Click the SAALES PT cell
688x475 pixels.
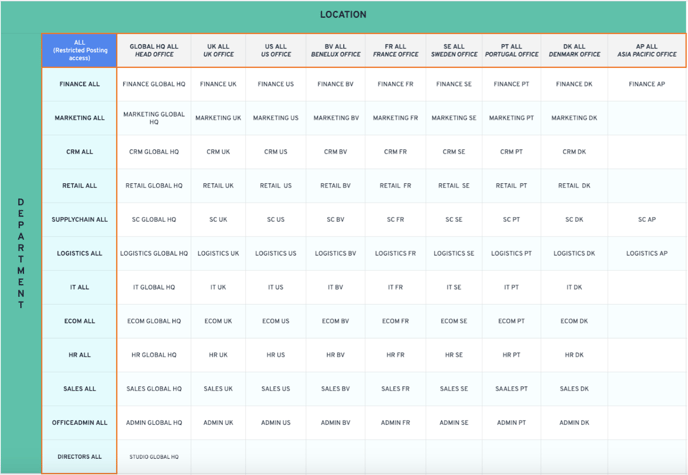coord(511,389)
